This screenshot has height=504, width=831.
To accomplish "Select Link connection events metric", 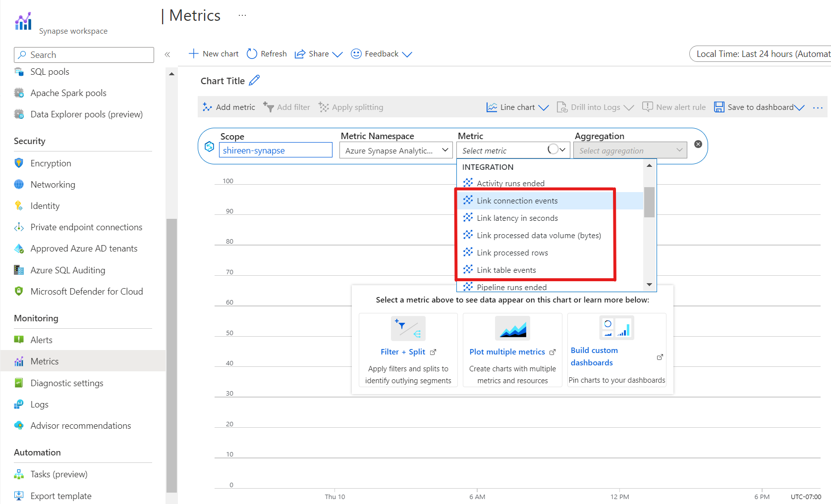I will coord(550,201).
